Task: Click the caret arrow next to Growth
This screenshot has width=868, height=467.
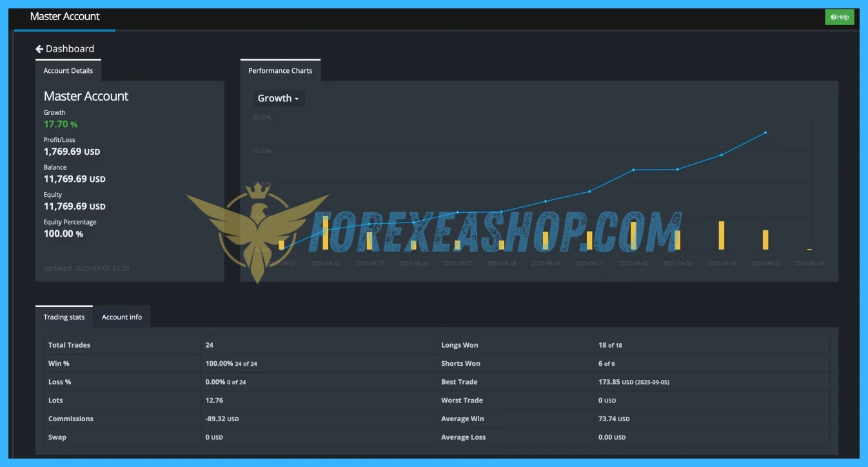Action: [x=297, y=99]
